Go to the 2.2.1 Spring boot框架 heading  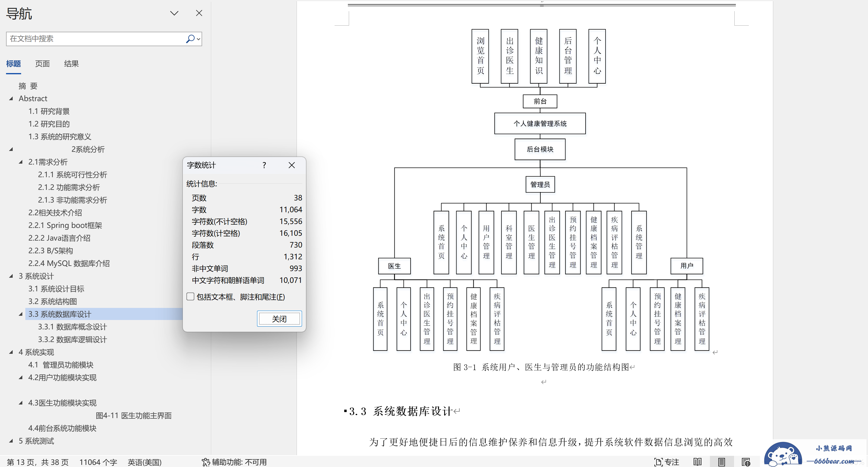click(x=65, y=225)
